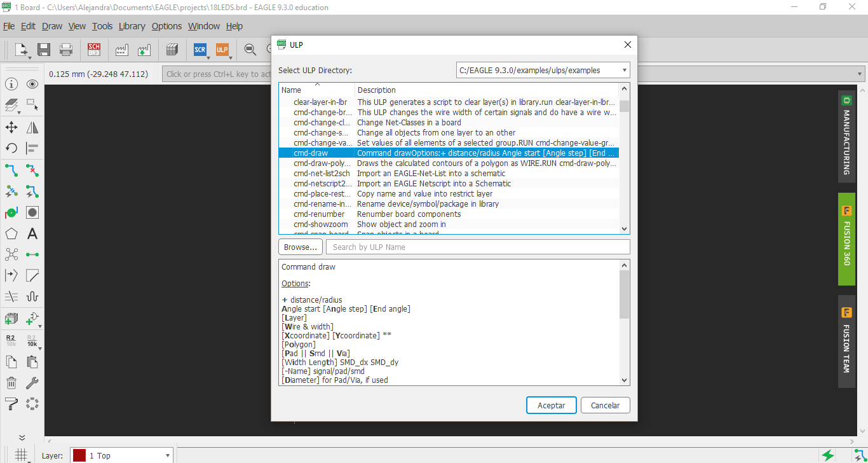Viewport: 868px width, 463px height.
Task: Open the Tools menu
Action: (x=102, y=26)
